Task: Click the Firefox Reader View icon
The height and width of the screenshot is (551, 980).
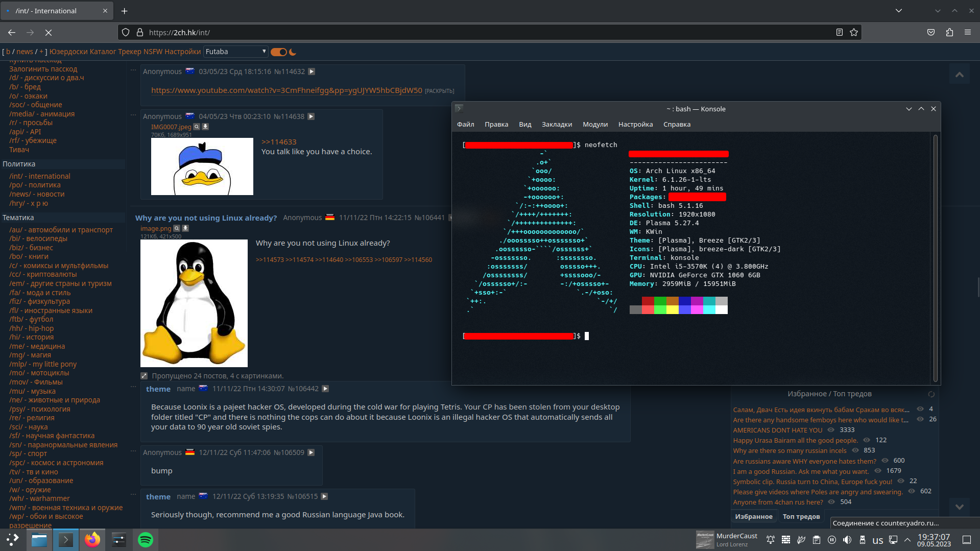Action: click(839, 32)
